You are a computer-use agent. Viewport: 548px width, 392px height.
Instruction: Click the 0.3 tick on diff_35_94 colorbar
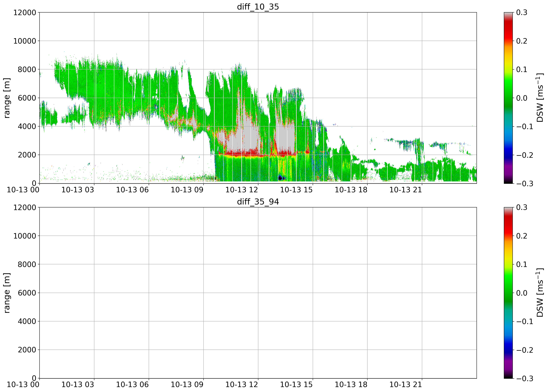(522, 207)
